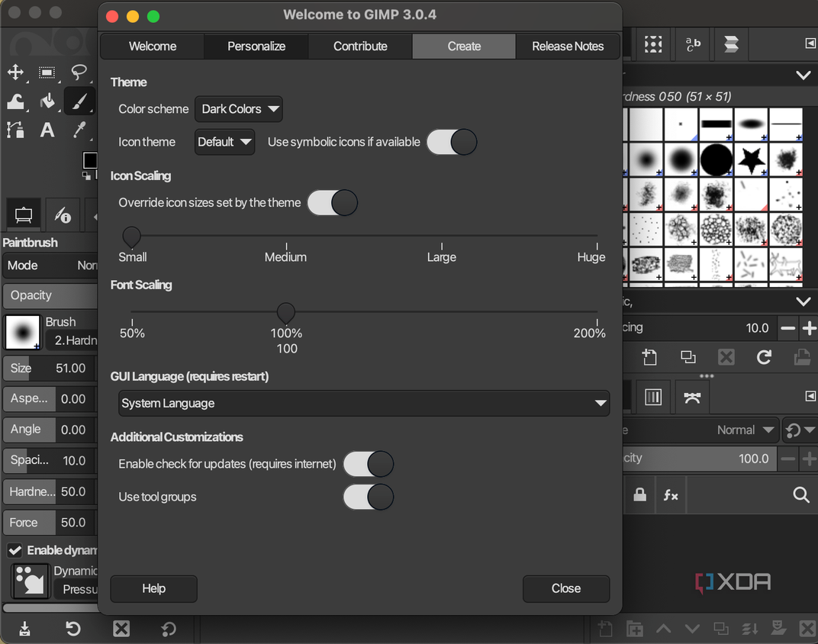Click the Force 50.0 field
This screenshot has width=818, height=644.
coord(50,523)
